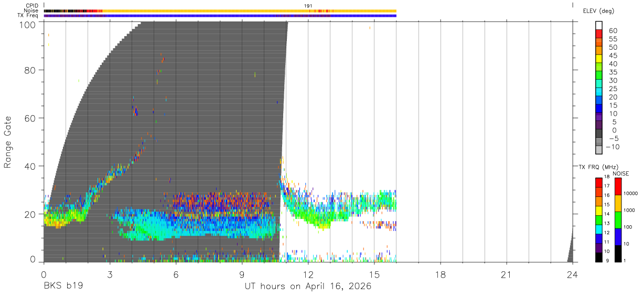Pick ELEV bar segment between 10 and 15
This screenshot has width=644, height=297.
[599, 109]
